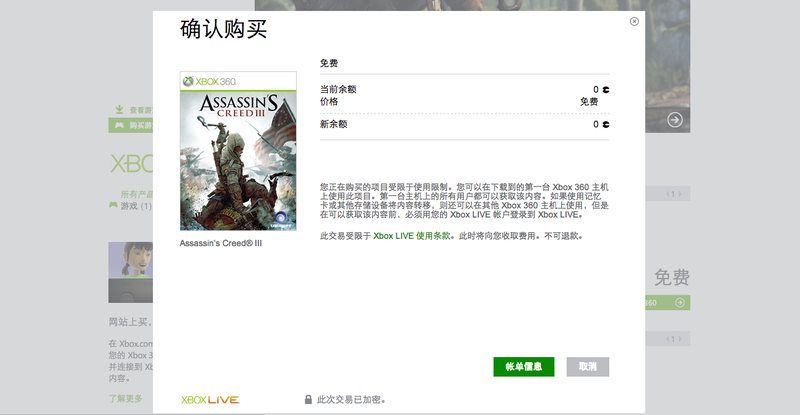This screenshot has width=800, height=415.
Task: Click the 当前余额 label
Action: click(x=338, y=89)
